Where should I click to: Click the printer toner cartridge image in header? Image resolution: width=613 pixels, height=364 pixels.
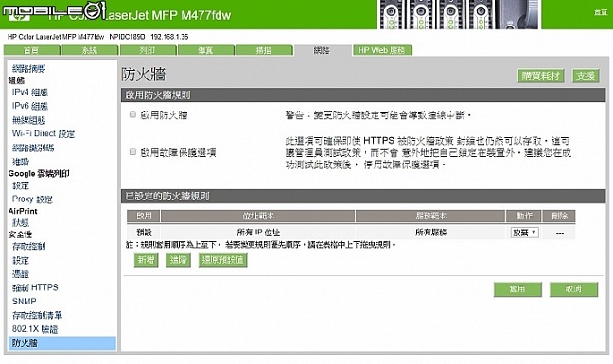459,14
